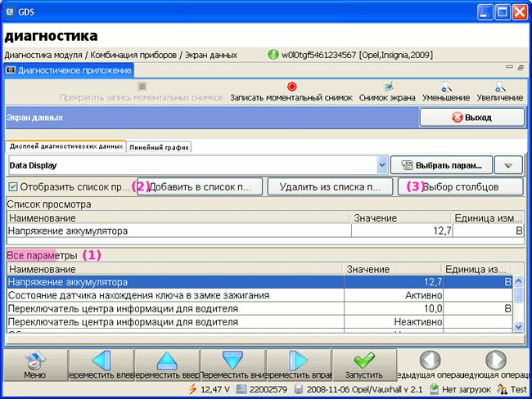Click scroll up arrow in parameters list
This screenshot has width=532, height=399.
518,281
